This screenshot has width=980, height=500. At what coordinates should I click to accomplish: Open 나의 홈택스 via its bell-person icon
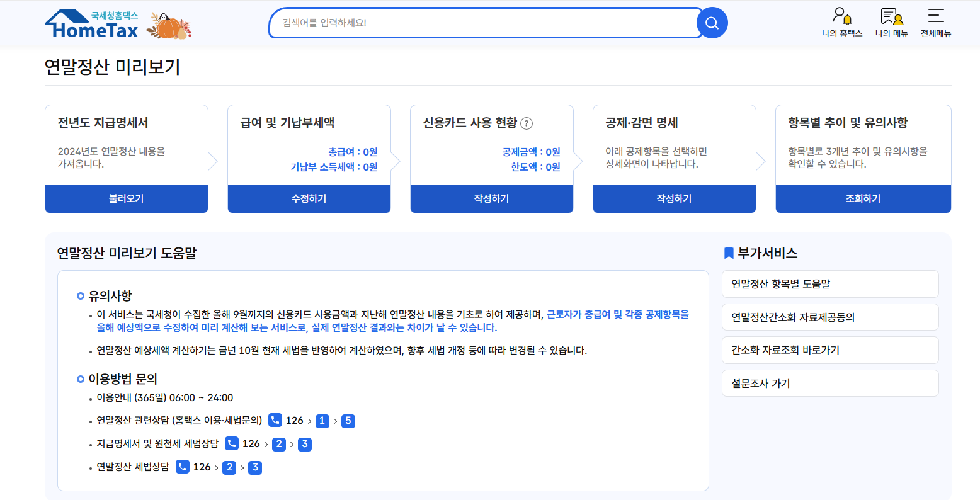click(843, 16)
